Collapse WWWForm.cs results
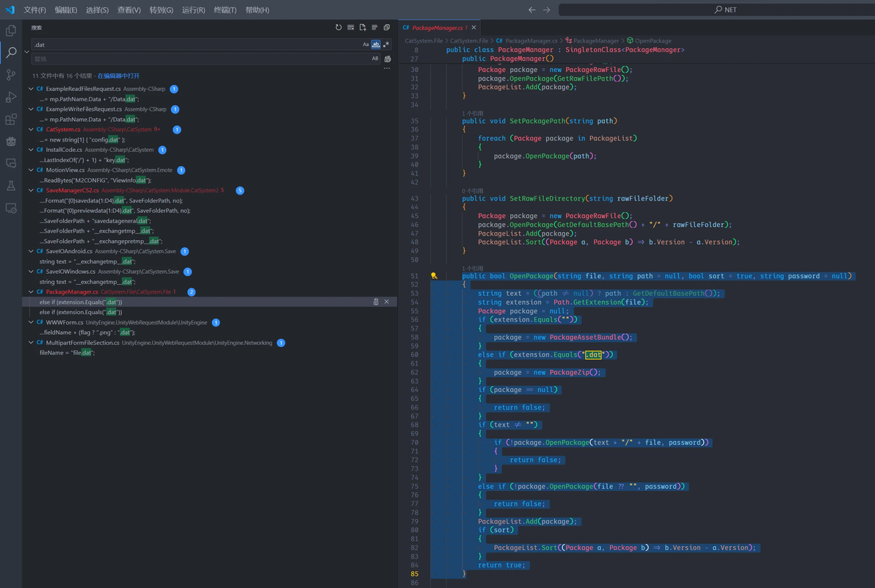The image size is (875, 588). [x=32, y=322]
